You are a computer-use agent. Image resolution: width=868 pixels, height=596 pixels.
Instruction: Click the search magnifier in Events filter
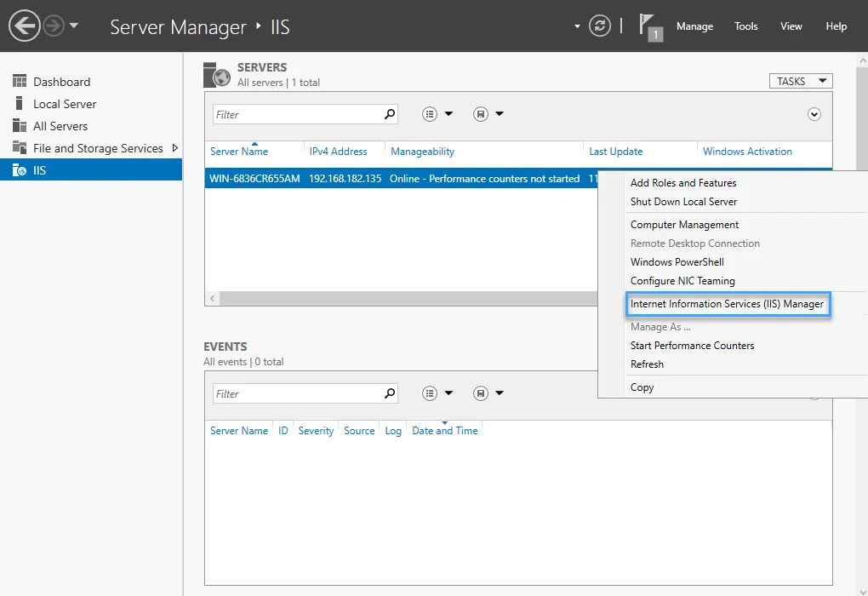click(390, 393)
